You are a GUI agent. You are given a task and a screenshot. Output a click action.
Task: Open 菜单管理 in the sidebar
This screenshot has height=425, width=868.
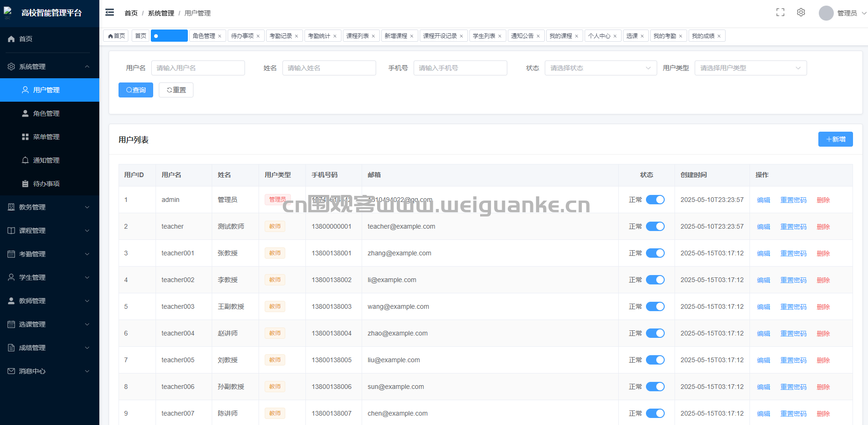point(46,137)
